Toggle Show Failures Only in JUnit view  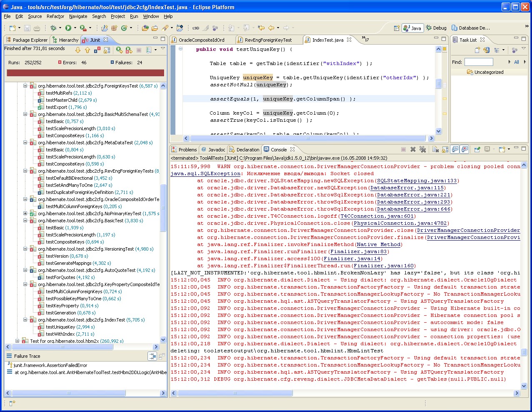[97, 50]
